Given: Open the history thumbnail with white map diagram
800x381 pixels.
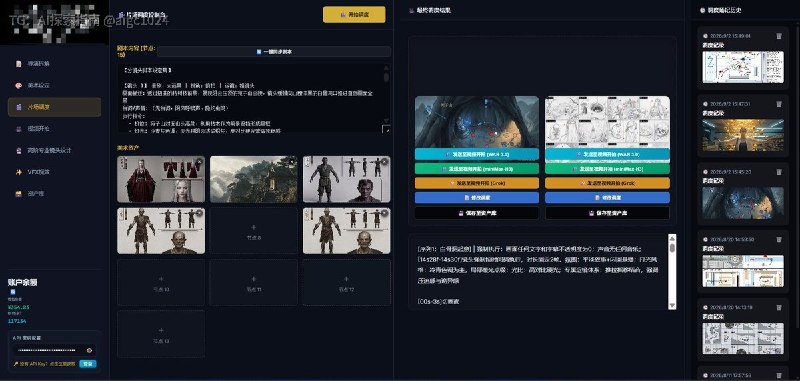Looking at the screenshot, I should (x=743, y=67).
